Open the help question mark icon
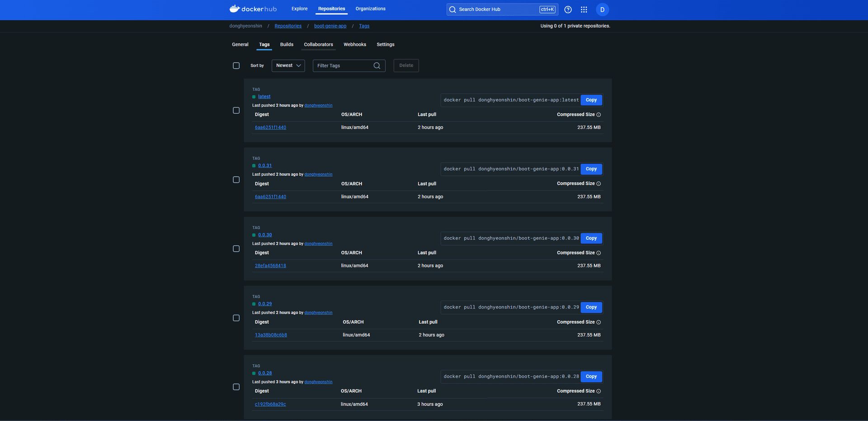868x421 pixels. point(568,9)
